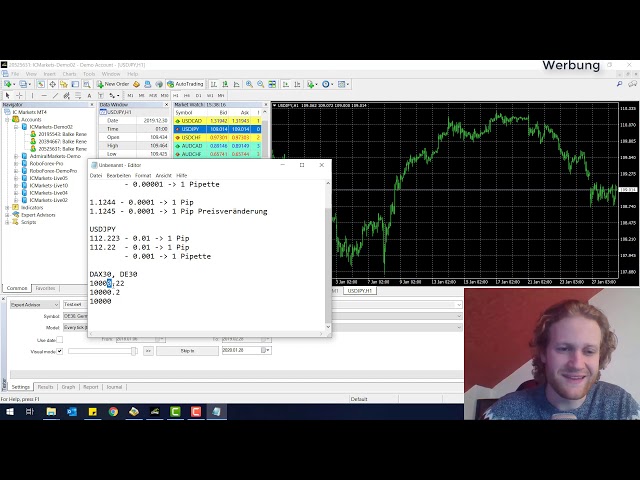Disable the Visual mode checkbox

[x=59, y=351]
